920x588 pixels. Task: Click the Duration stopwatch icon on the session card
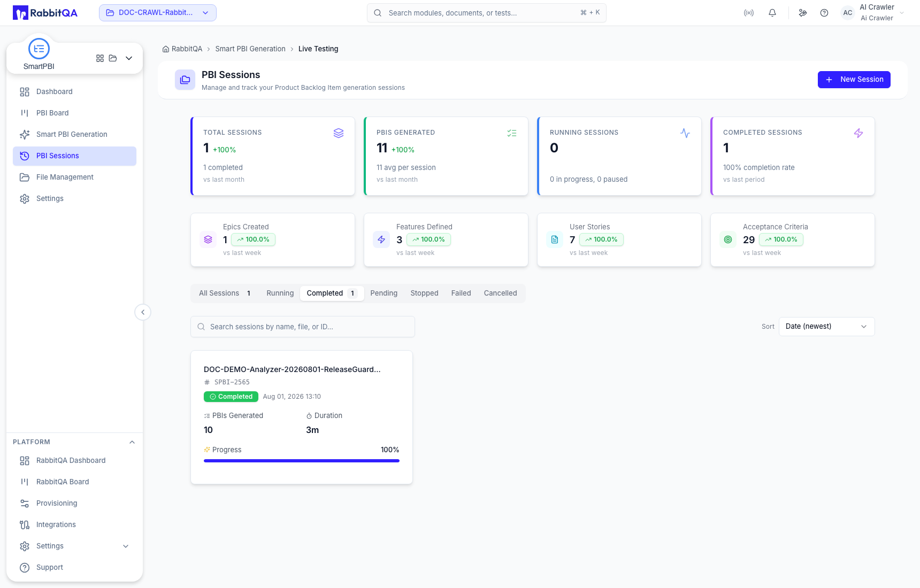pyautogui.click(x=309, y=416)
